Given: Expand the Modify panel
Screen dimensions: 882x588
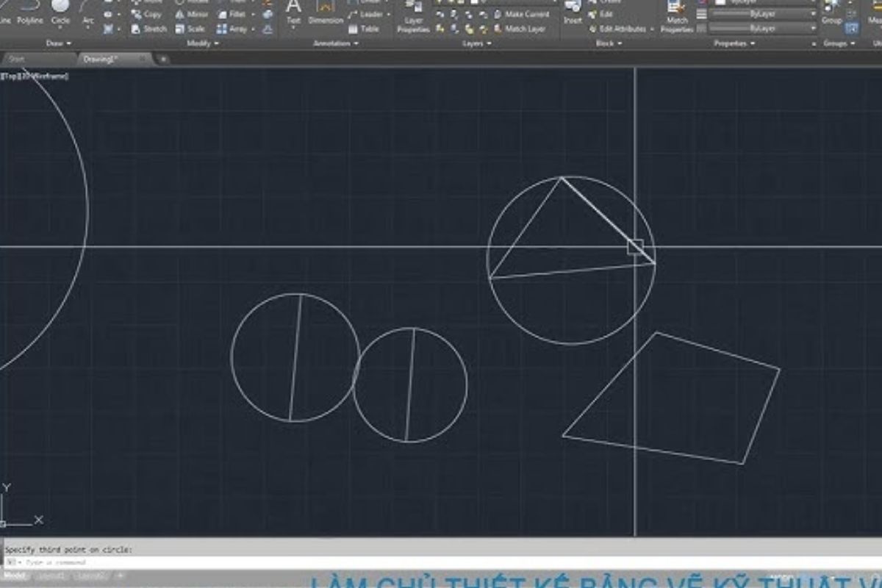Looking at the screenshot, I should tap(201, 43).
